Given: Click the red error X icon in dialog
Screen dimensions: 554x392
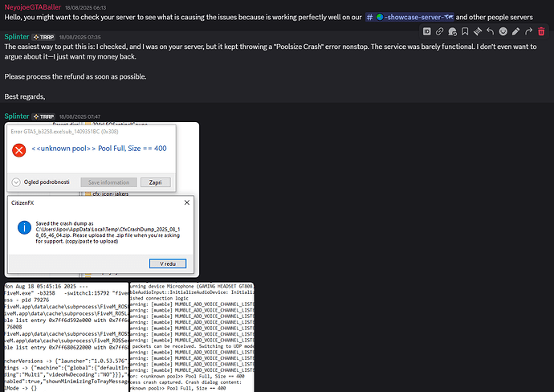Looking at the screenshot, I should coord(19,150).
